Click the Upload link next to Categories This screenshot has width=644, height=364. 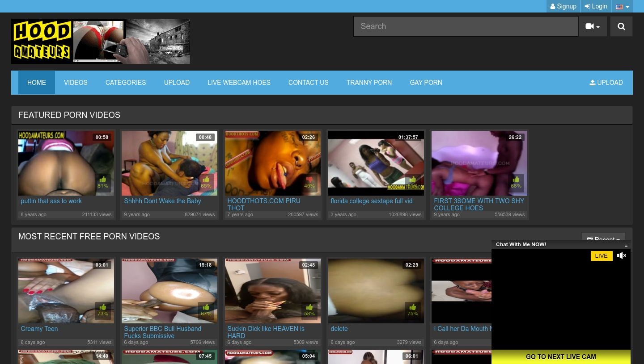tap(177, 83)
